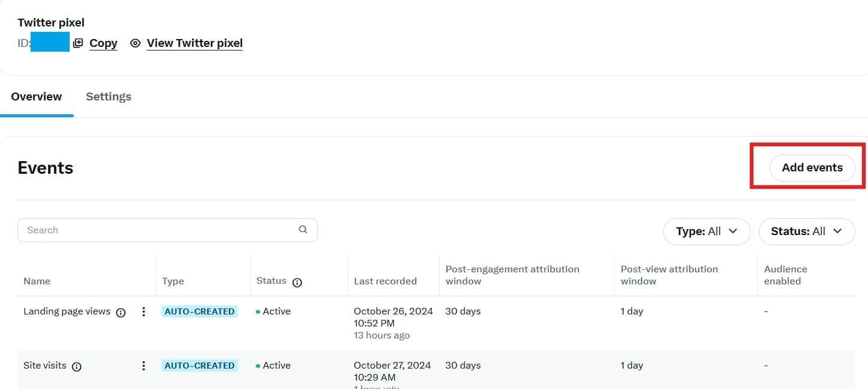Click the magnifier icon in the search bar
This screenshot has width=868, height=389.
click(x=303, y=230)
